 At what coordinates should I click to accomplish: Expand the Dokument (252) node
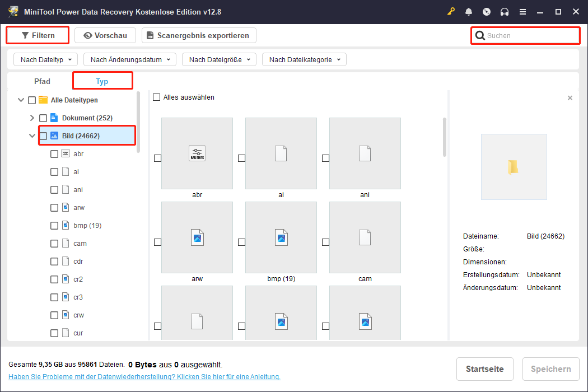pyautogui.click(x=32, y=118)
